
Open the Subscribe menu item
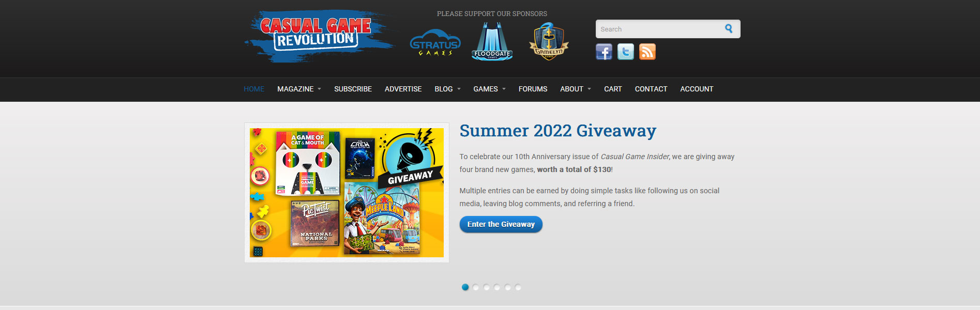pos(353,89)
